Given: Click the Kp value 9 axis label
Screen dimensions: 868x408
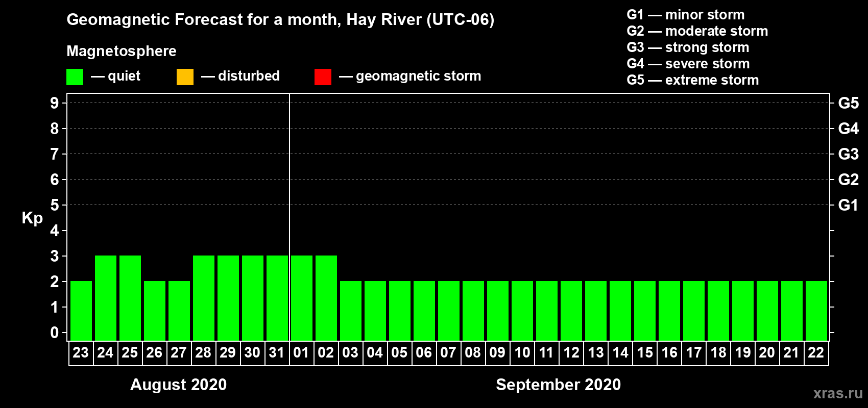Looking at the screenshot, I should [x=55, y=103].
